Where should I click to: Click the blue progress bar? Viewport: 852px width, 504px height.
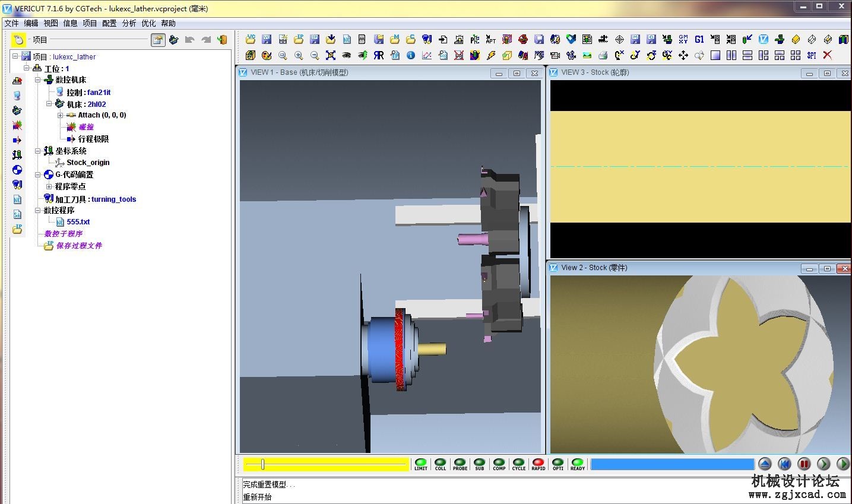click(x=672, y=464)
